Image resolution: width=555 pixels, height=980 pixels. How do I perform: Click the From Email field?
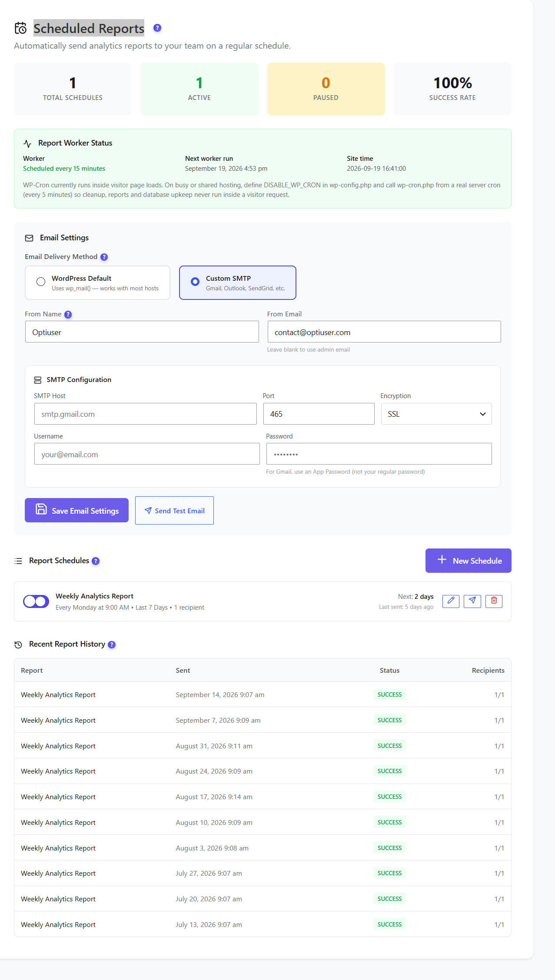pyautogui.click(x=384, y=332)
